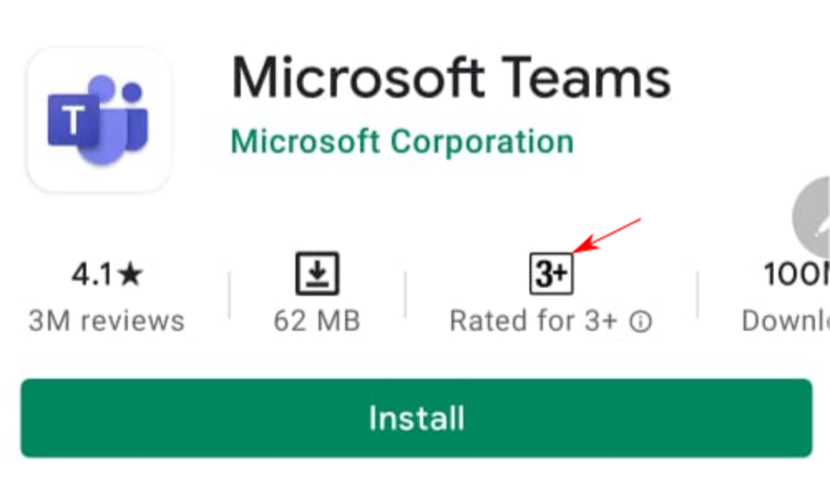Install Microsoft Teams
Screen dimensions: 830x483
pos(417,418)
